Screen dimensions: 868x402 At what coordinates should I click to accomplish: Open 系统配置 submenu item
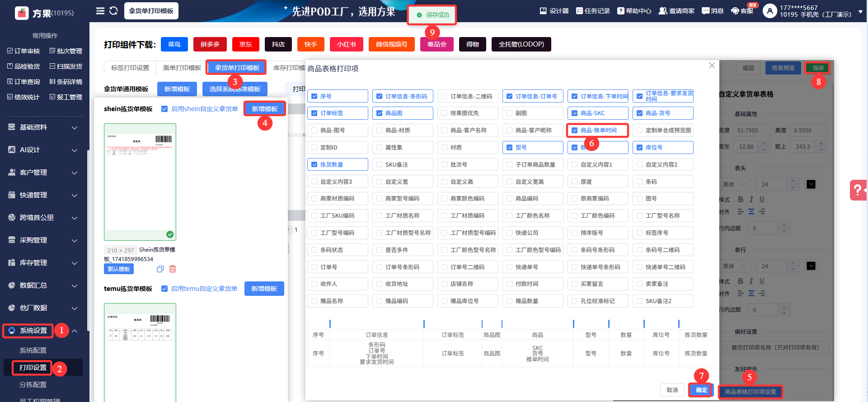point(33,351)
